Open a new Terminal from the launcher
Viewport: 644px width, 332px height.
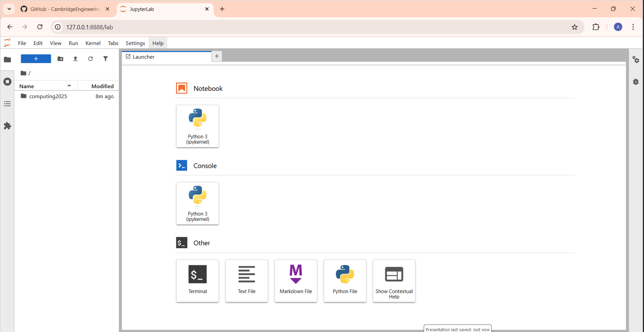[197, 281]
